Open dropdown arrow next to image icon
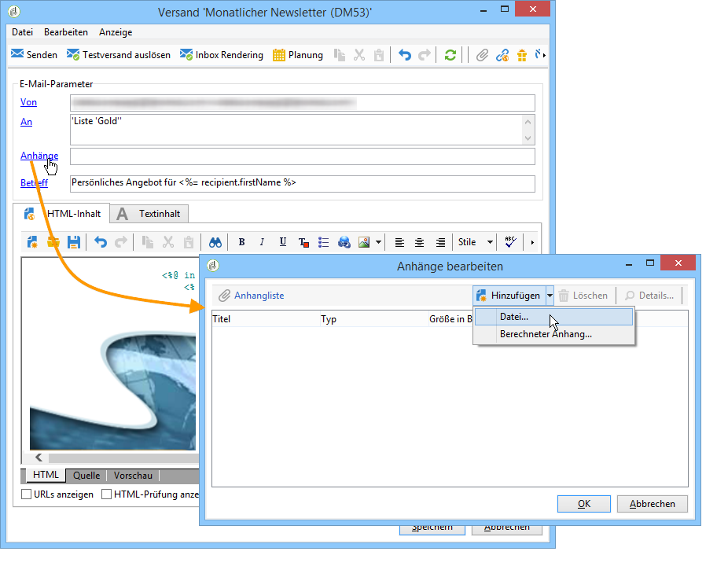Screen dimensions: 728x577 378,242
